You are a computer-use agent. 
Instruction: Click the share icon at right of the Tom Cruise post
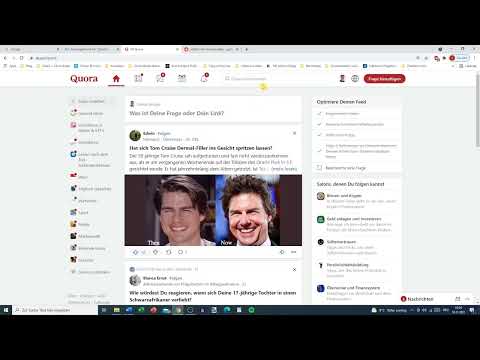[282, 252]
